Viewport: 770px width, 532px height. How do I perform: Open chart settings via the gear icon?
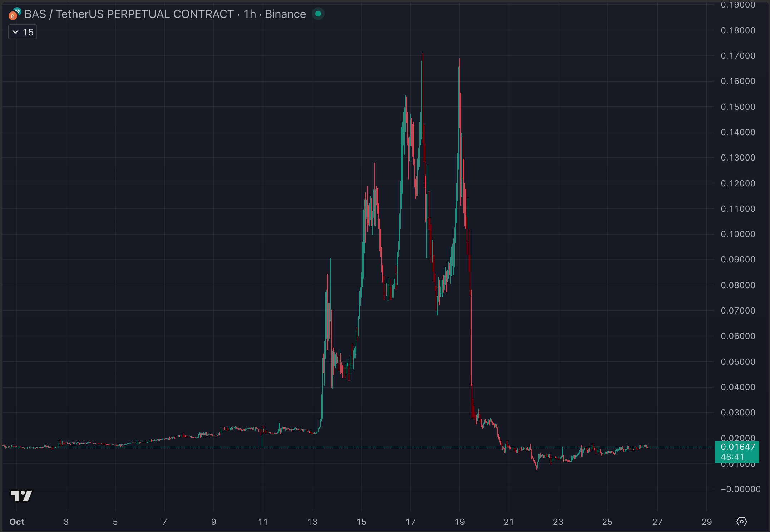[741, 522]
